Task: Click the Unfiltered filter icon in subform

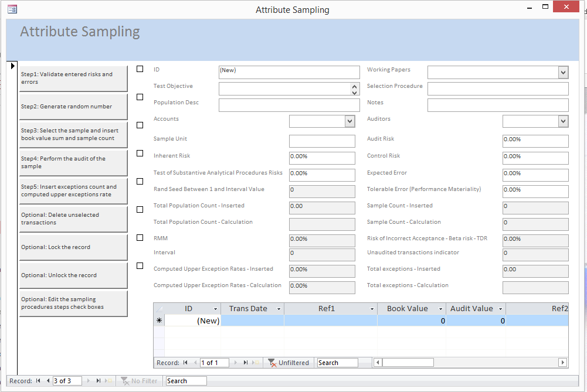Action: [x=273, y=363]
